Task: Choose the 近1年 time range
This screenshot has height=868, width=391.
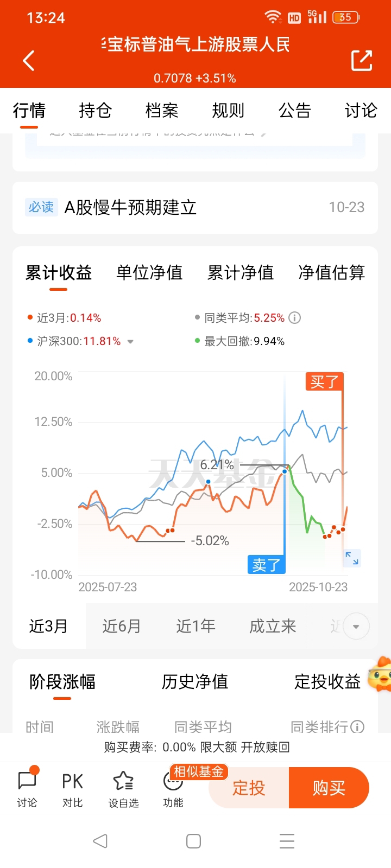Action: pos(195,626)
